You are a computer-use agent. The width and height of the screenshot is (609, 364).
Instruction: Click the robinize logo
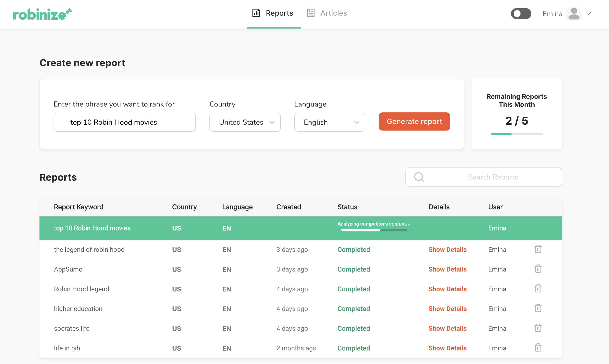[x=42, y=14]
